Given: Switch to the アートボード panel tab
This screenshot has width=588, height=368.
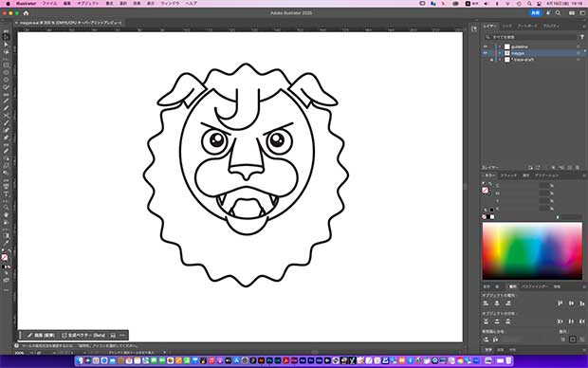Looking at the screenshot, I should (527, 27).
